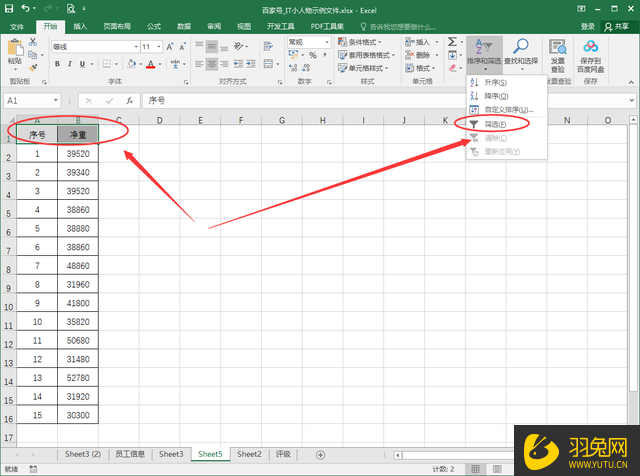This screenshot has width=640, height=476.
Task: Open Cell Styles menu
Action: (363, 68)
